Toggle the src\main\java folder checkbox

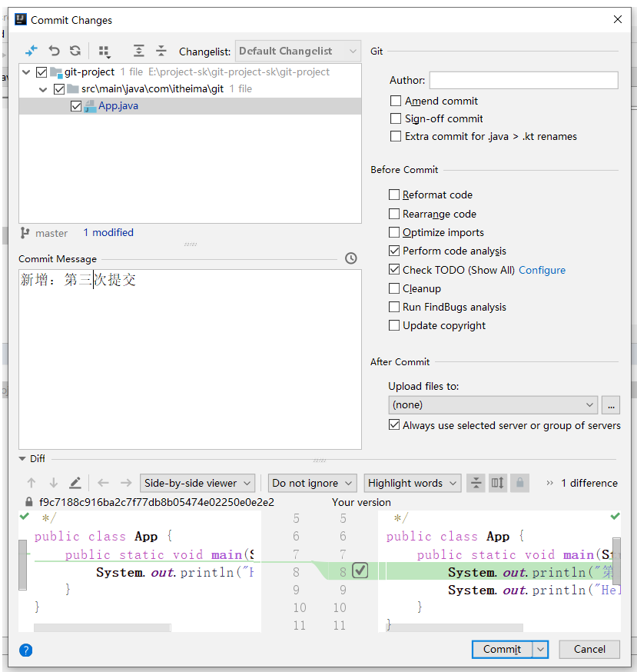59,89
